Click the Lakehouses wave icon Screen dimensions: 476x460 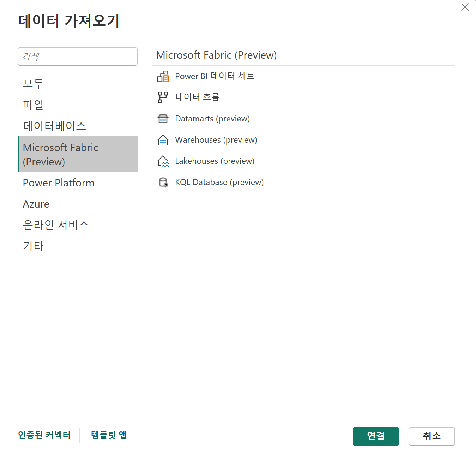[x=163, y=161]
